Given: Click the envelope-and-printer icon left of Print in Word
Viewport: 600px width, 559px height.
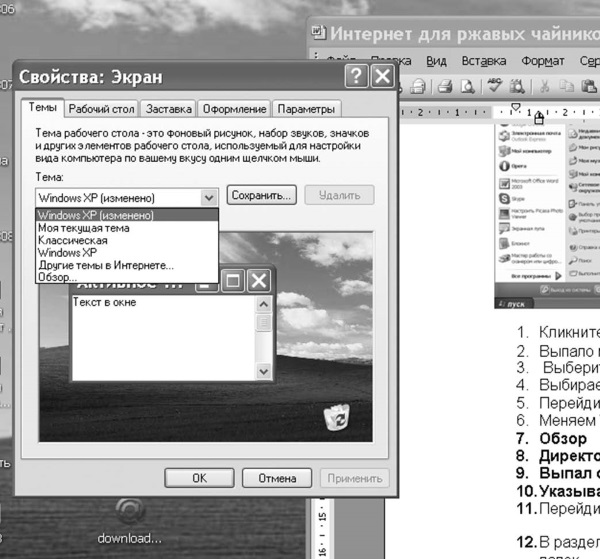Looking at the screenshot, I should coord(418,86).
